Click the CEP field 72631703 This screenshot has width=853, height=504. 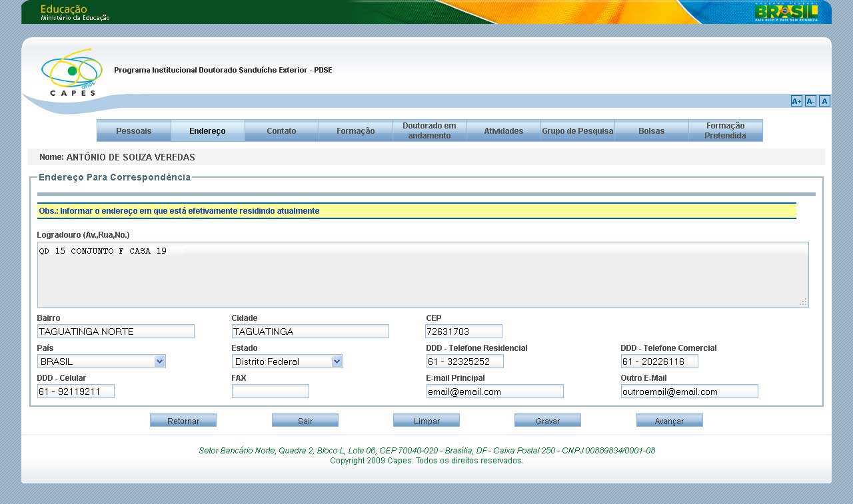pos(464,332)
